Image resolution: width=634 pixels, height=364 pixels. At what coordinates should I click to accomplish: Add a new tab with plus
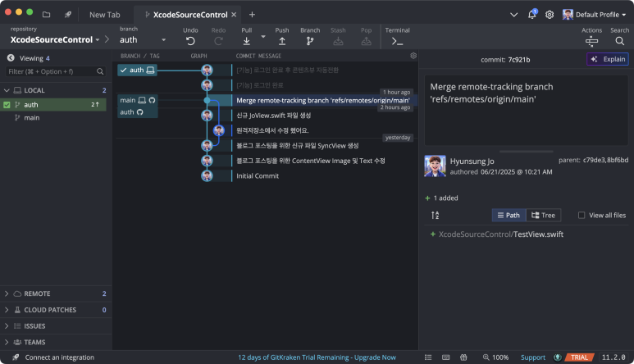click(252, 15)
